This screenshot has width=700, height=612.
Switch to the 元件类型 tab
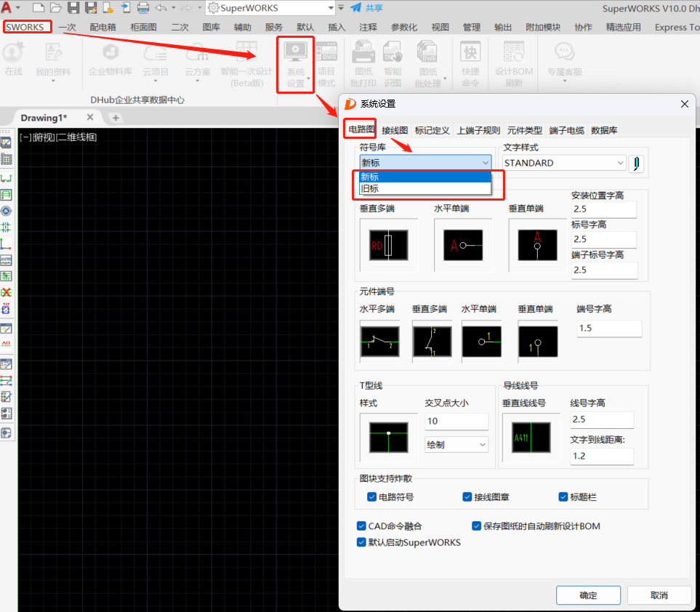coord(525,130)
